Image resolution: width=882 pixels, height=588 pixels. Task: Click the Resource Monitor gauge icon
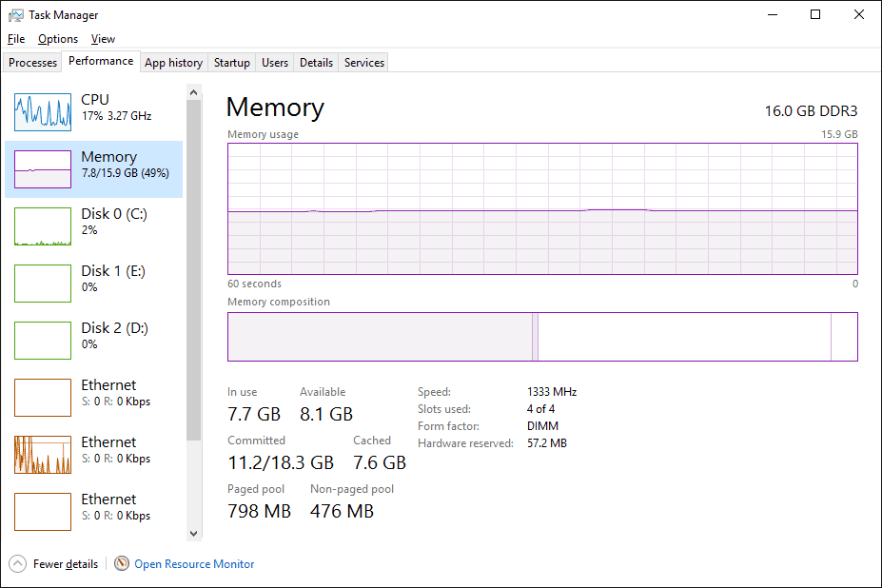[122, 563]
